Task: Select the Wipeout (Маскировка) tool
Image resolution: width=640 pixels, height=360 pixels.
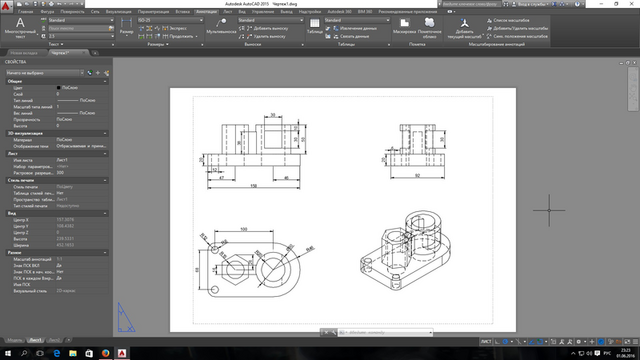Action: point(404,26)
